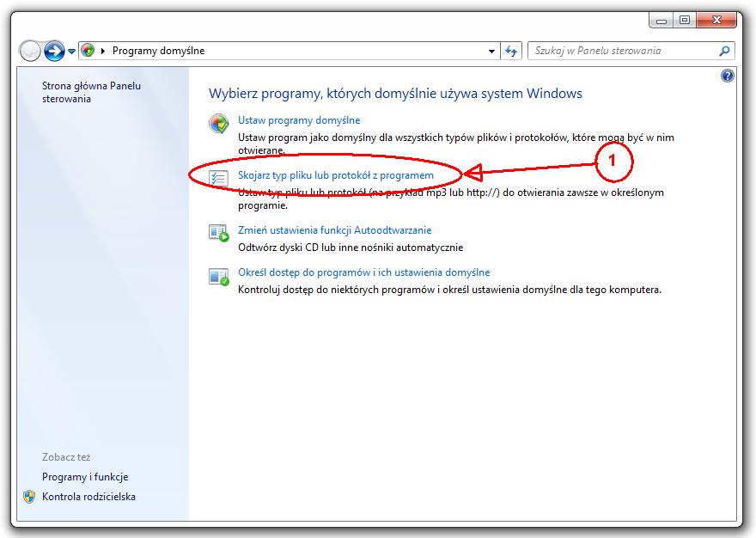
Task: Expand the breadcrumb arrow before Programy domyślne
Action: tap(103, 51)
